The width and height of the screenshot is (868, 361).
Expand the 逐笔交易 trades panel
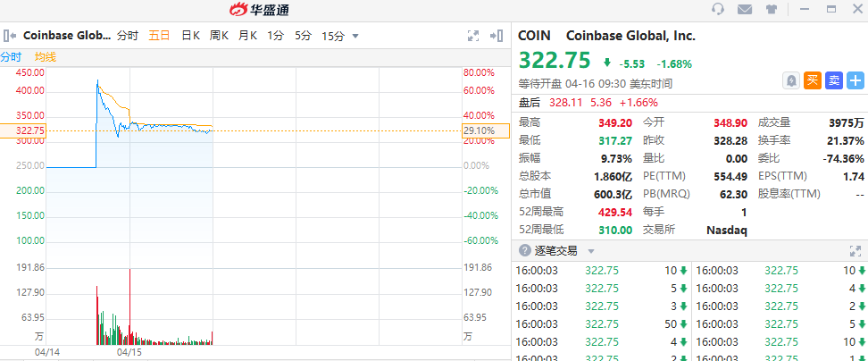(855, 251)
